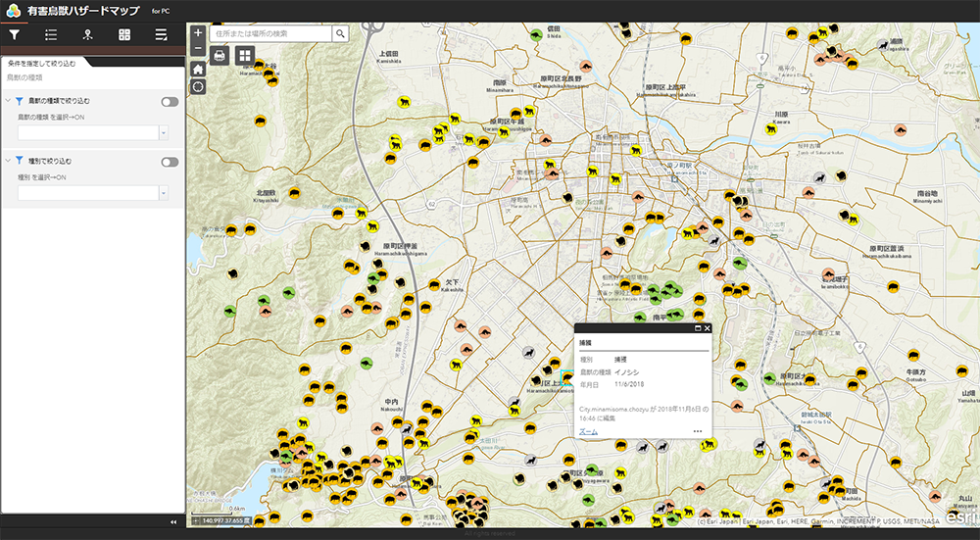The image size is (980, 540).
Task: Open the four-square grid widget in header
Action: (x=124, y=34)
